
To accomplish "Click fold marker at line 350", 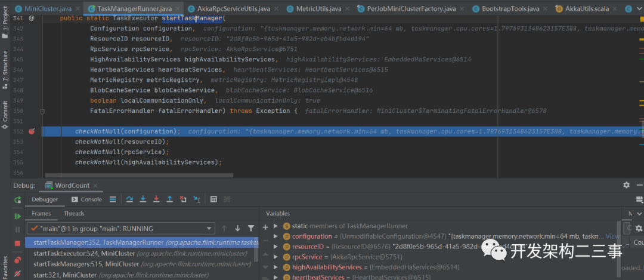I will point(42,111).
